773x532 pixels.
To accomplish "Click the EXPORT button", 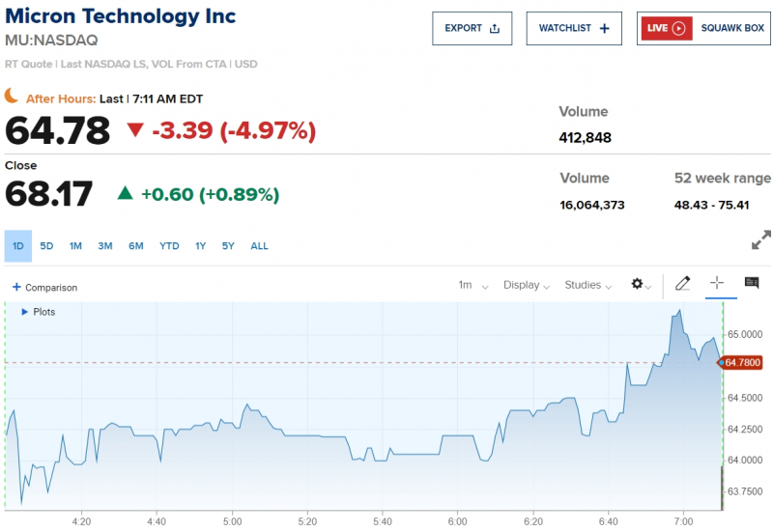I will click(x=472, y=29).
